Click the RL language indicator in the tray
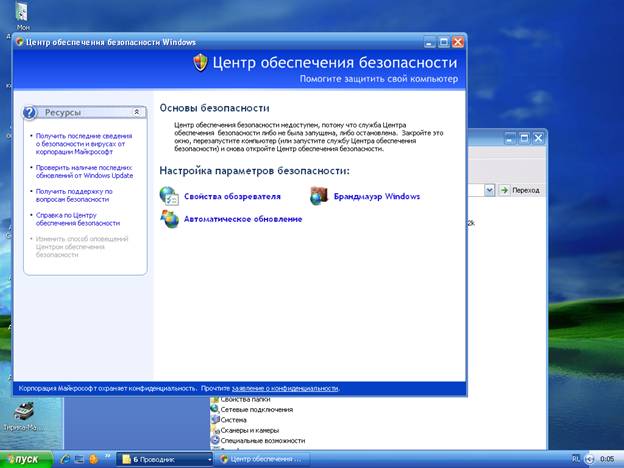The height and width of the screenshot is (468, 624). point(576,459)
